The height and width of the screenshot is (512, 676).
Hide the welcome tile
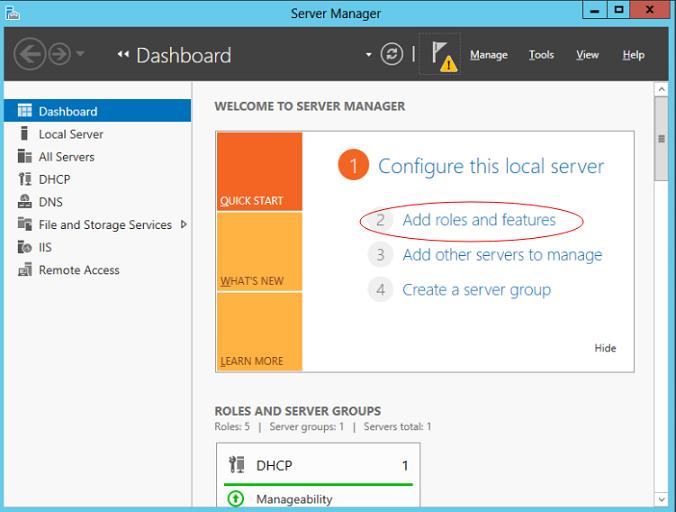(x=605, y=348)
